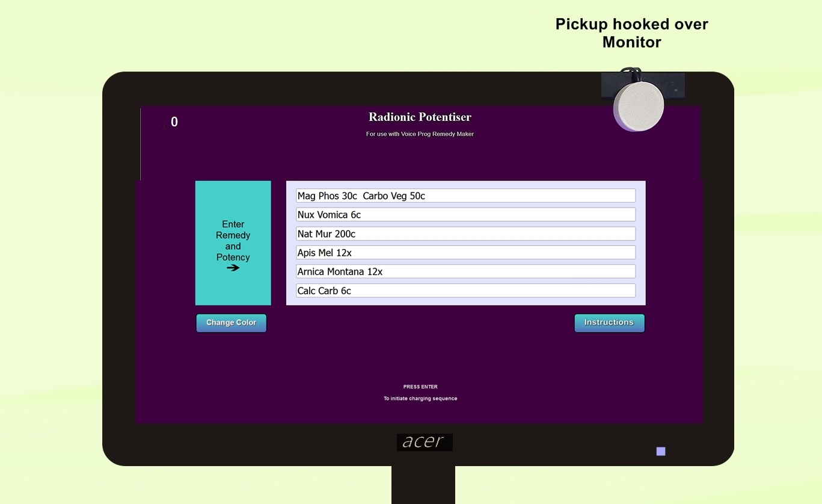Click the PRESS ENTER prompt text
This screenshot has width=822, height=504.
(420, 387)
